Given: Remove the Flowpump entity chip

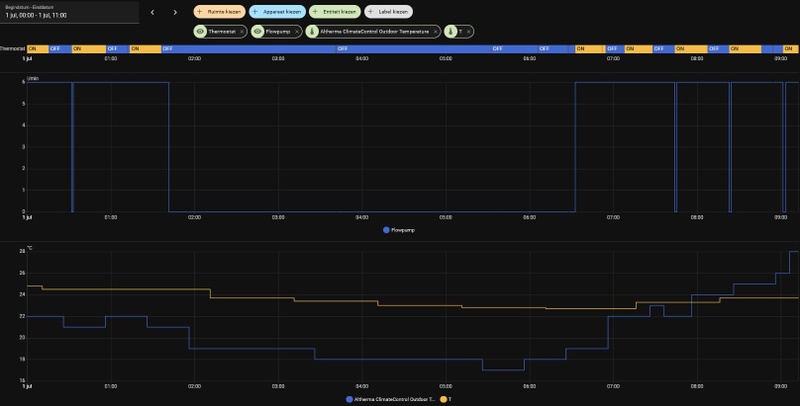Looking at the screenshot, I should click(x=297, y=32).
